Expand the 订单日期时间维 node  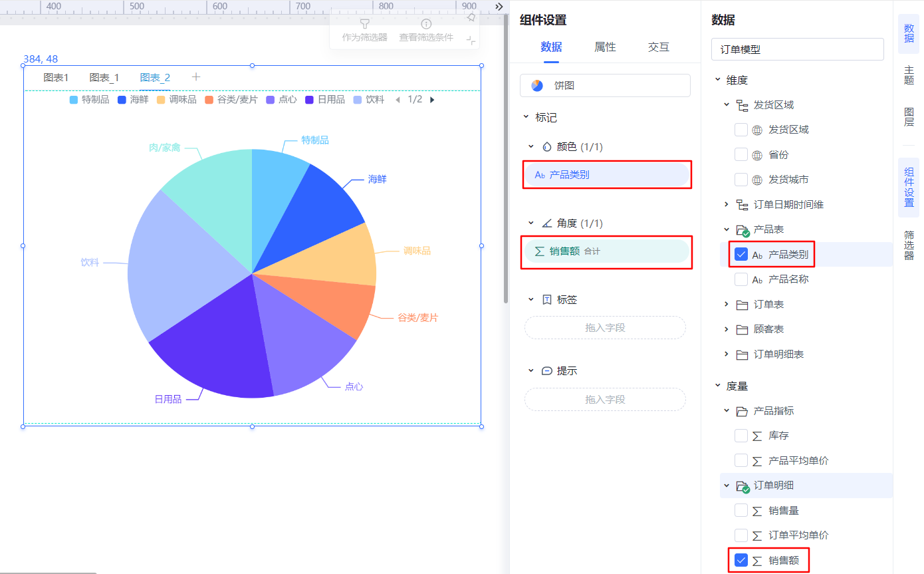pyautogui.click(x=727, y=205)
